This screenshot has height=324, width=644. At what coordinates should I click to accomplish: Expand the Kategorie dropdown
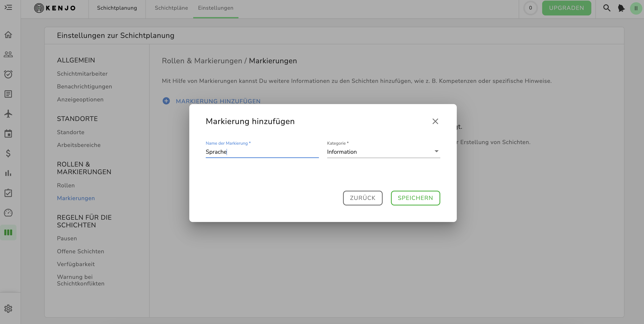[x=383, y=152]
